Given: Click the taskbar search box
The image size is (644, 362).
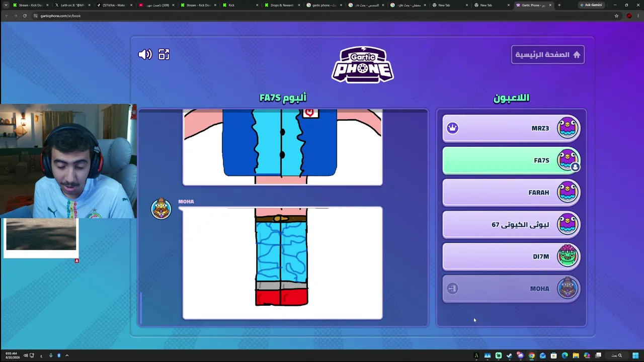Looking at the screenshot, I should (x=616, y=355).
